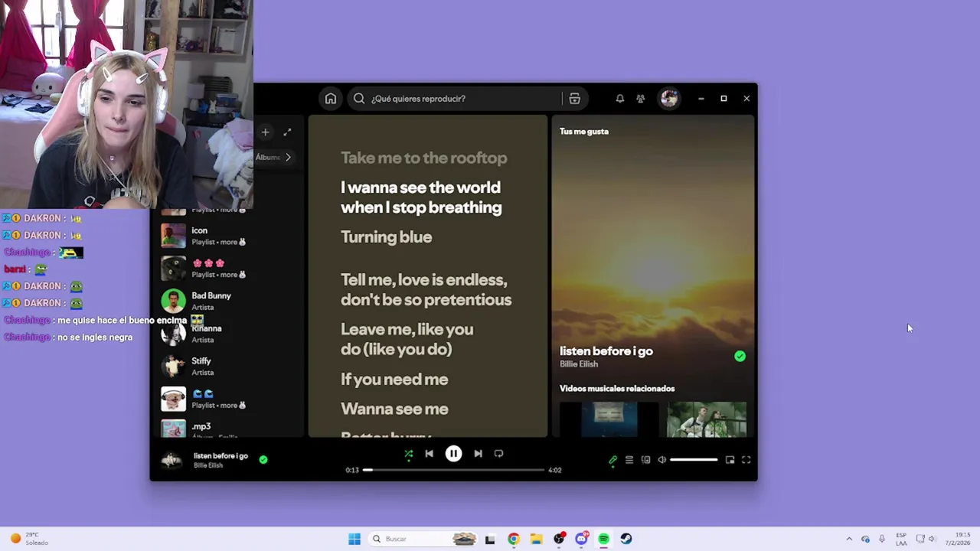The width and height of the screenshot is (980, 551).
Task: Click 'Videos musicales relacionados' heading
Action: point(617,389)
